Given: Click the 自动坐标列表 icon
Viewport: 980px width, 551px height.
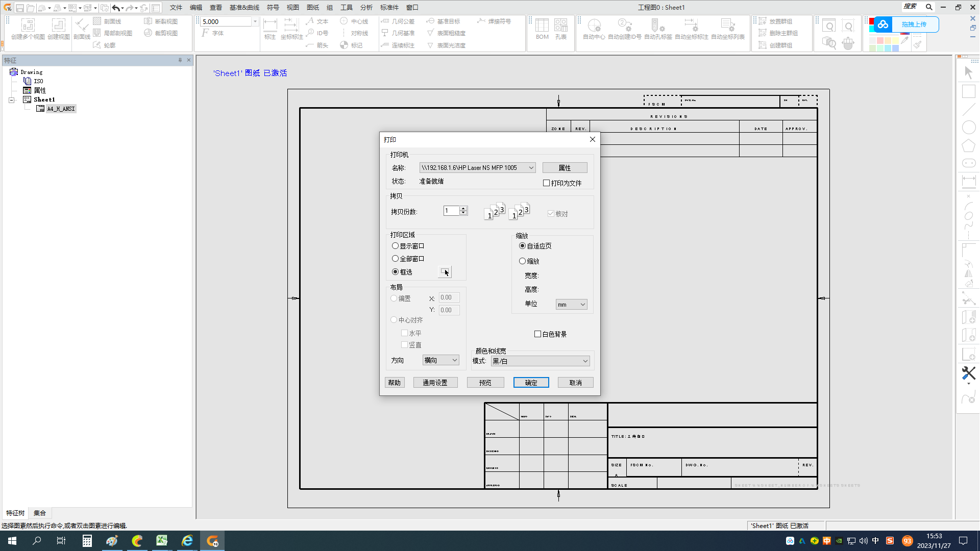Looking at the screenshot, I should [x=728, y=25].
